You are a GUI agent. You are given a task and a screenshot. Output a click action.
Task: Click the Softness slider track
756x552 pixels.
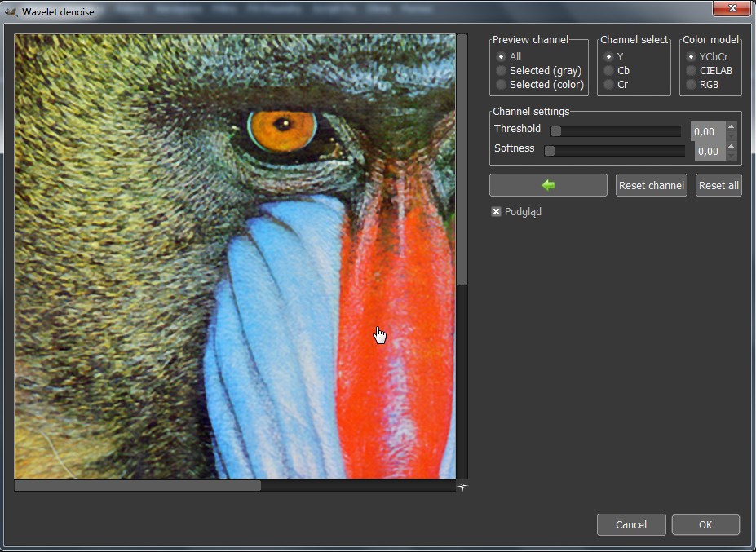pos(616,151)
